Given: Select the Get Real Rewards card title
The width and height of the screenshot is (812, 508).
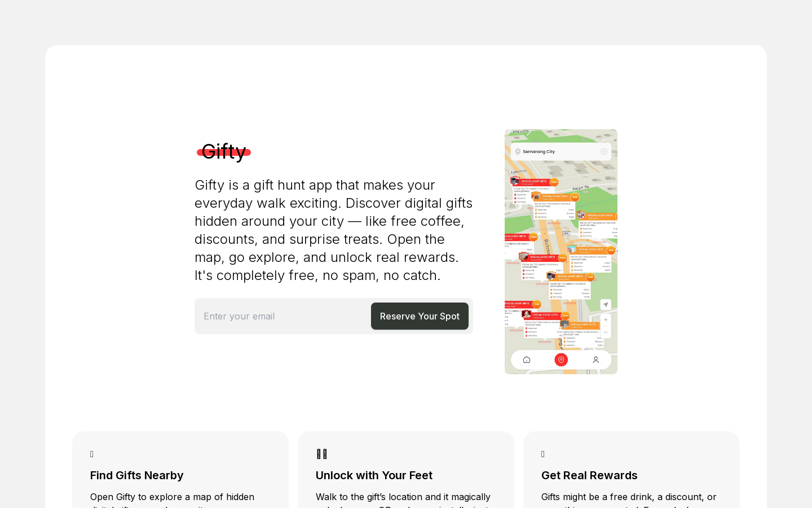Looking at the screenshot, I should [x=589, y=475].
